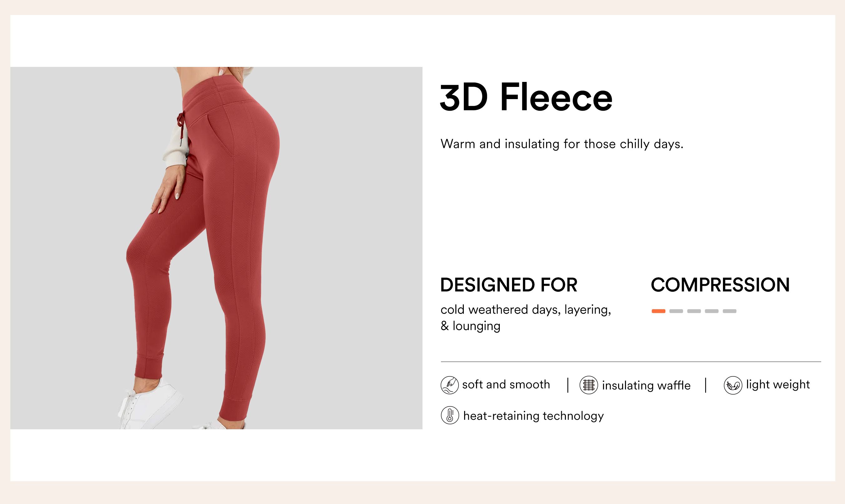Click the soft and smooth label
The width and height of the screenshot is (845, 504).
pyautogui.click(x=506, y=385)
